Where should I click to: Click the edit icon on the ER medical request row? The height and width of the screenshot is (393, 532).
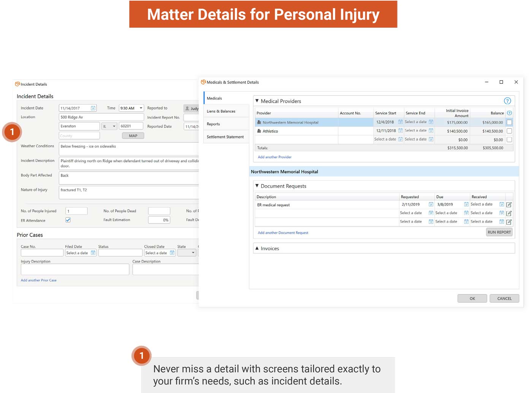coord(509,204)
